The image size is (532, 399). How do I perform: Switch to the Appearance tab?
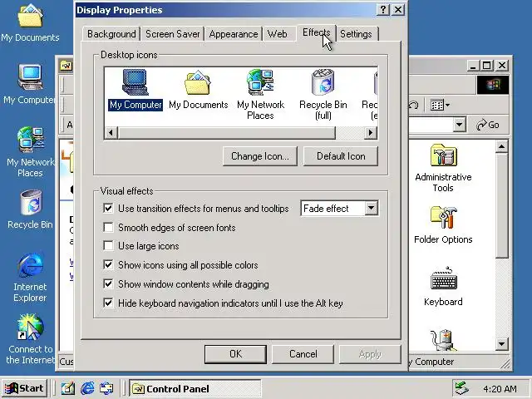[x=233, y=34]
